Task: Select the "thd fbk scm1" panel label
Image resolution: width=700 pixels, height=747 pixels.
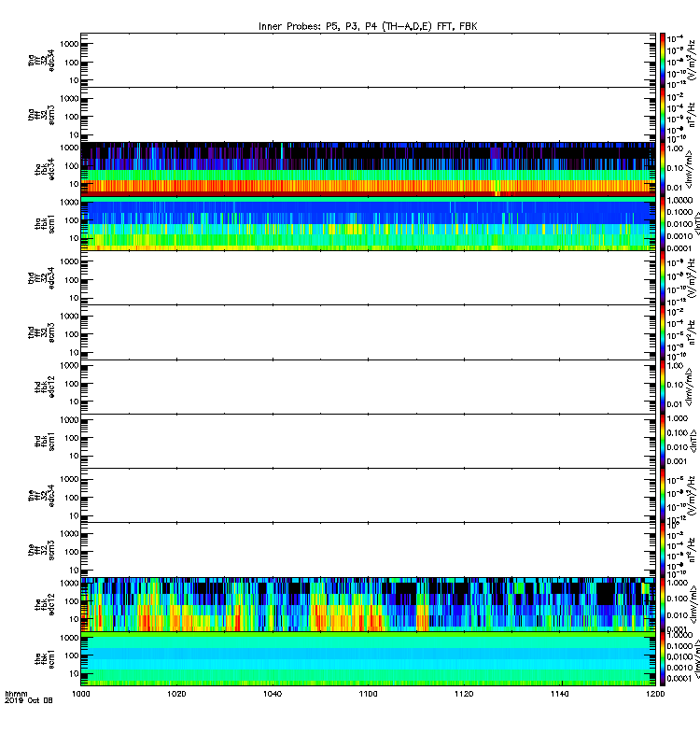Action: click(x=45, y=441)
